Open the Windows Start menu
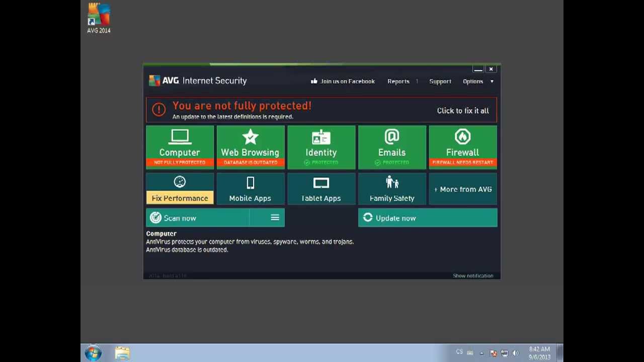The height and width of the screenshot is (362, 644). [93, 353]
